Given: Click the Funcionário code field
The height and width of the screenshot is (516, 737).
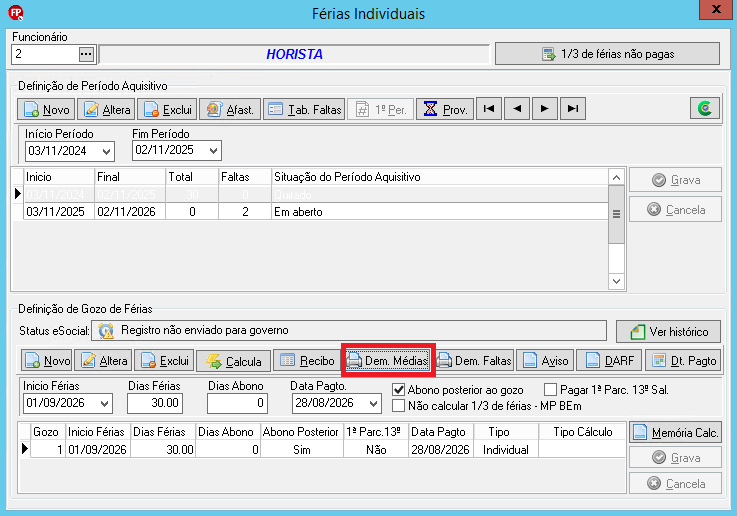Looking at the screenshot, I should 46,54.
